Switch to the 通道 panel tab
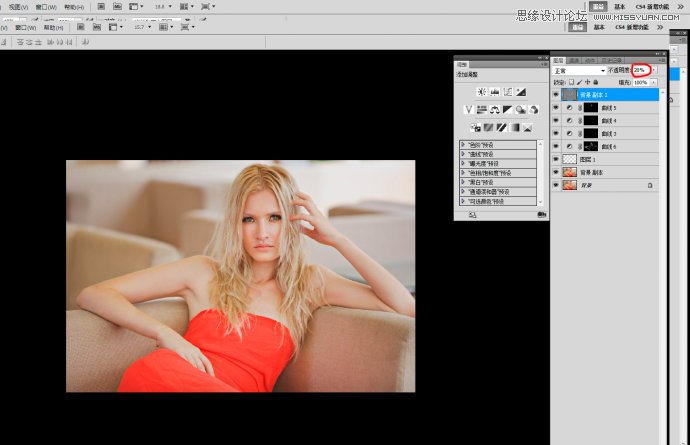The width and height of the screenshot is (690, 445). (x=574, y=60)
